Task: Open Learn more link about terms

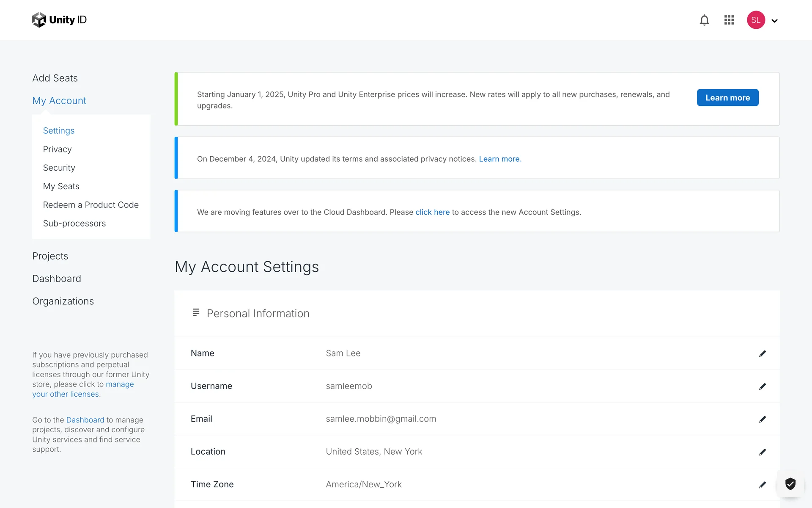Action: click(x=499, y=159)
